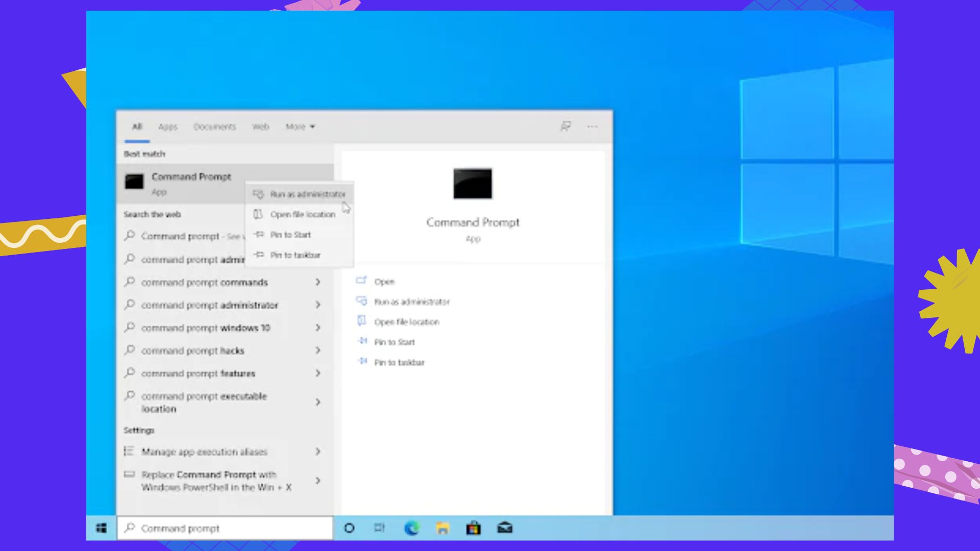Click magnifier icon in taskbar search box

point(130,528)
